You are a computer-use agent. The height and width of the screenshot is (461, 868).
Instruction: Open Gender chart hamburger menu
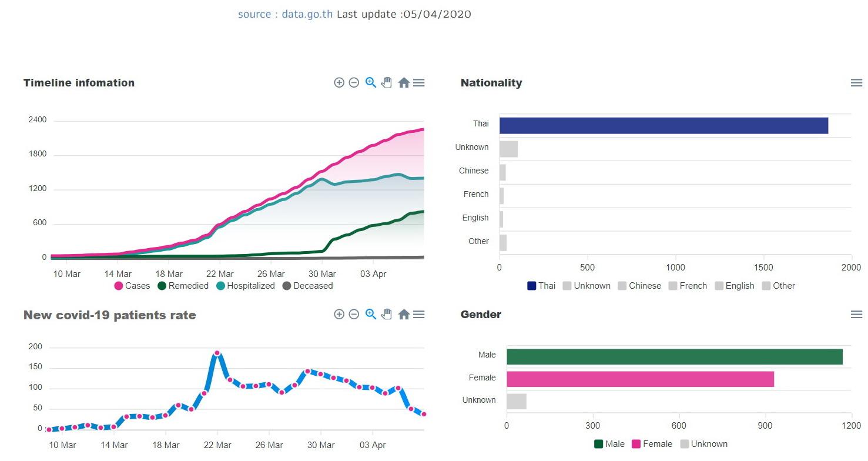[856, 315]
